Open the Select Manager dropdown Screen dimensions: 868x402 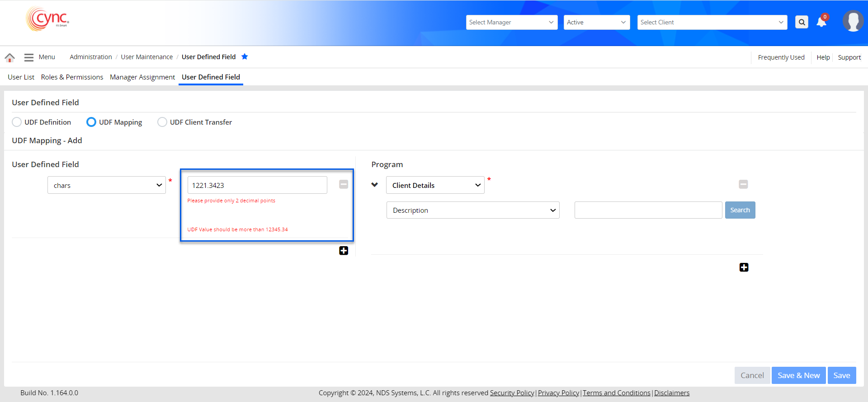click(511, 22)
